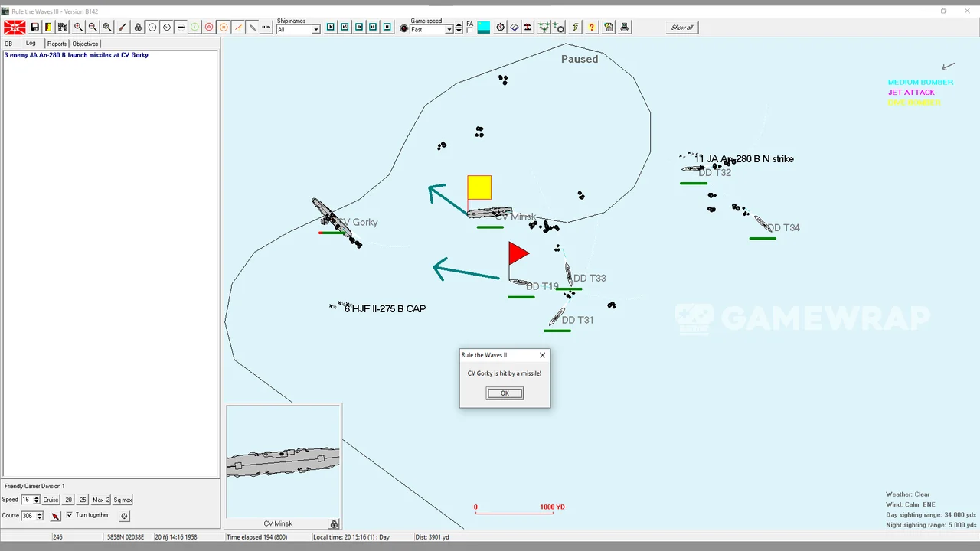The width and height of the screenshot is (980, 551).
Task: Click the cyan sky color swatch
Action: [x=484, y=28]
